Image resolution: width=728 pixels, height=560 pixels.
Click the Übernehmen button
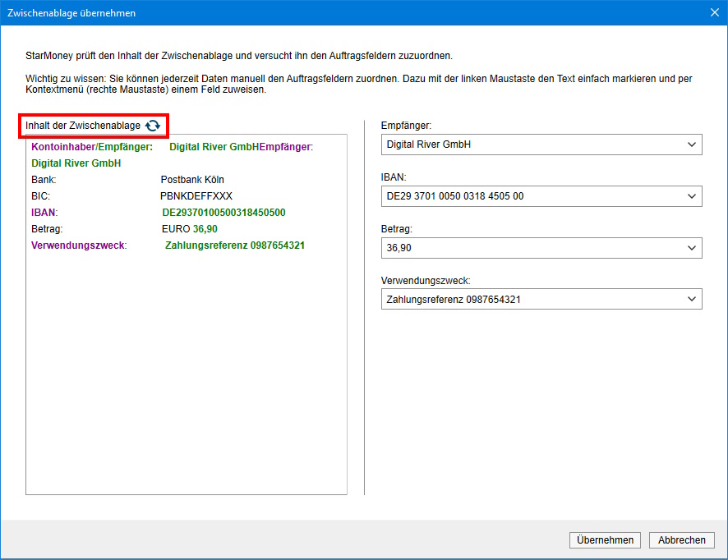[605, 540]
